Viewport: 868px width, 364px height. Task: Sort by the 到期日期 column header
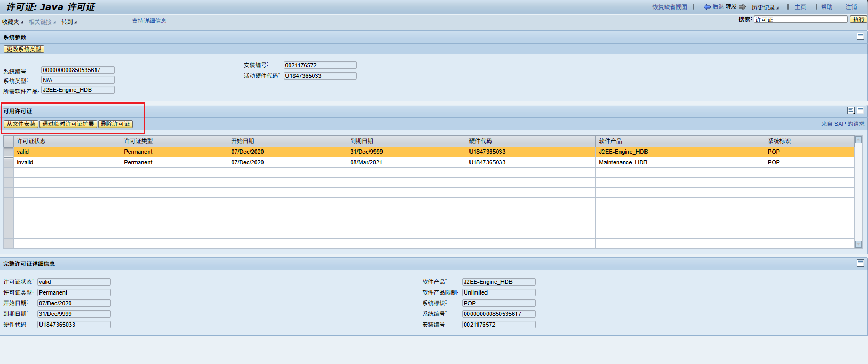point(362,141)
